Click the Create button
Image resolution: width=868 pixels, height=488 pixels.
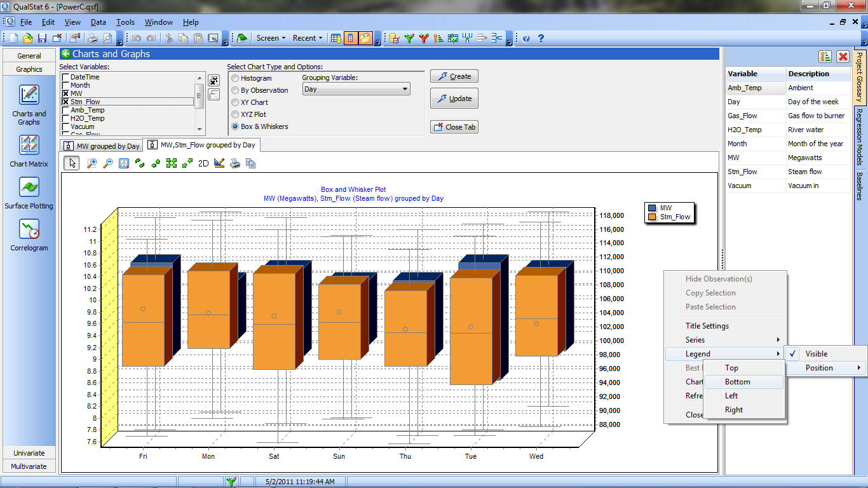[454, 76]
